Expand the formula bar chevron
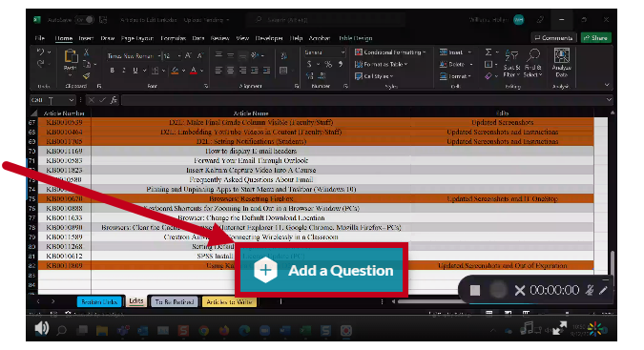The image size is (644, 350). [609, 100]
